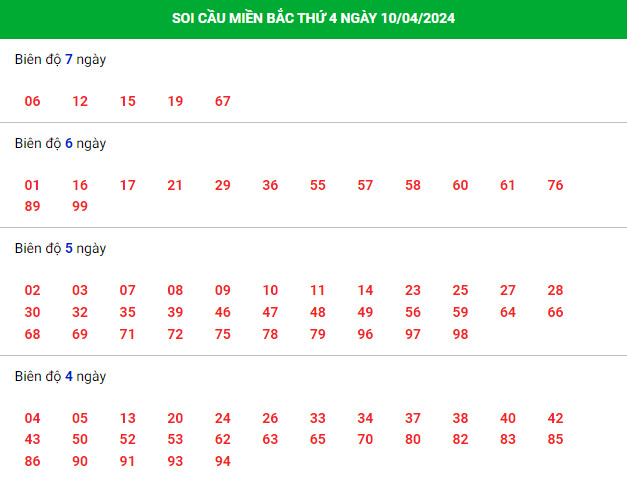Click number 49 in the 5-day list
Image resolution: width=627 pixels, height=480 pixels.
[365, 312]
